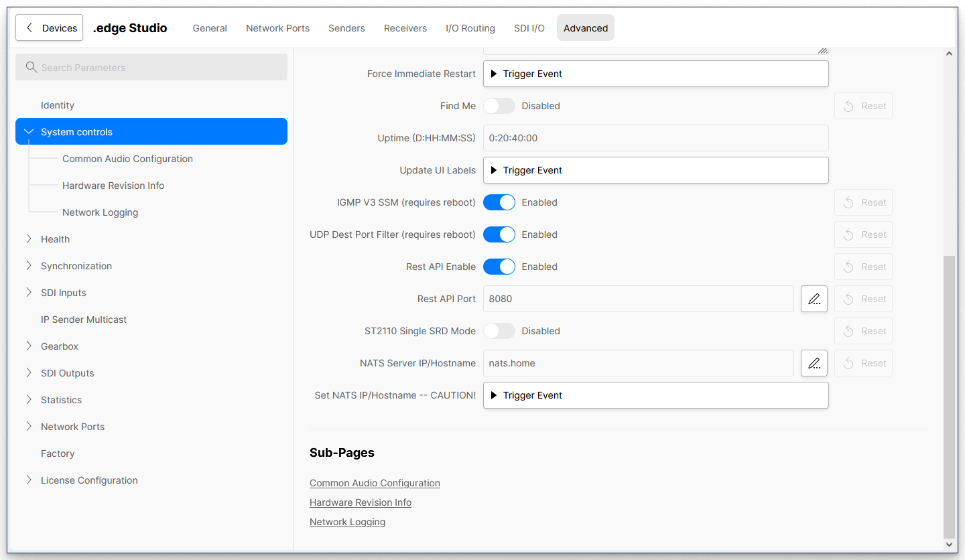Click the pencil edit icon for Rest API Port
Viewport: 965px width, 560px height.
814,299
